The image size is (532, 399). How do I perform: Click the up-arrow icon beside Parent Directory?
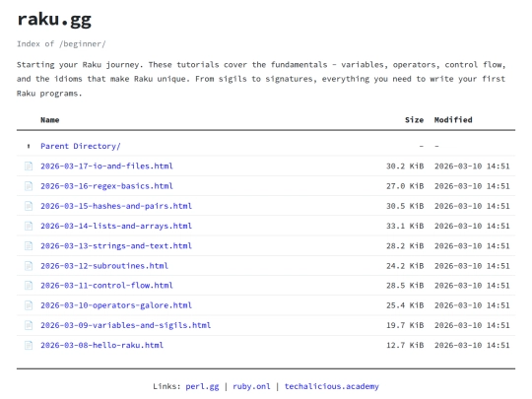pyautogui.click(x=29, y=146)
